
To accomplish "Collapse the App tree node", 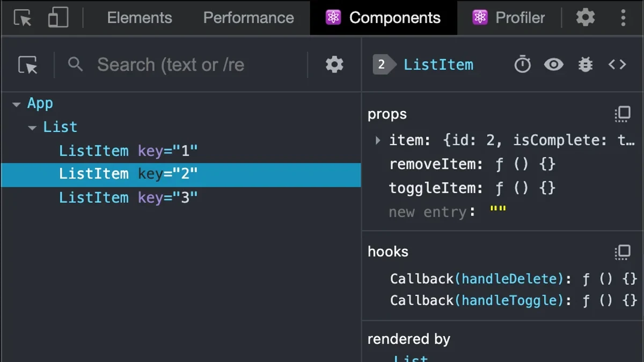I will [17, 104].
